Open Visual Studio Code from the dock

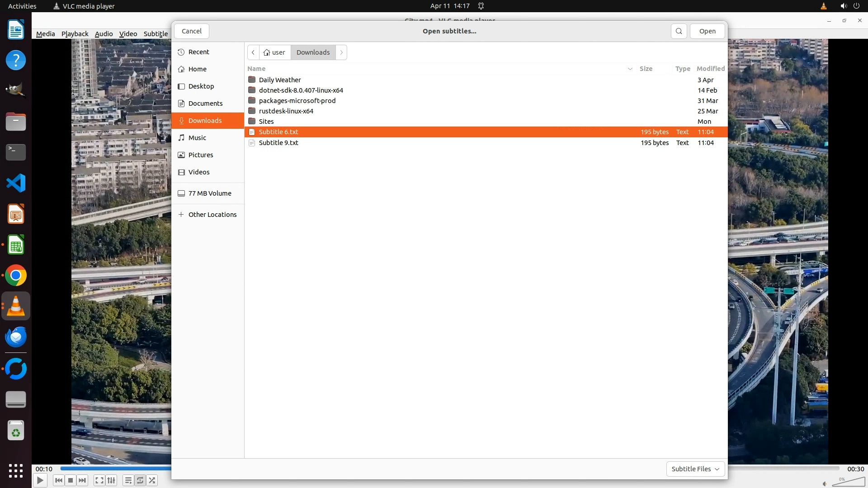[16, 183]
